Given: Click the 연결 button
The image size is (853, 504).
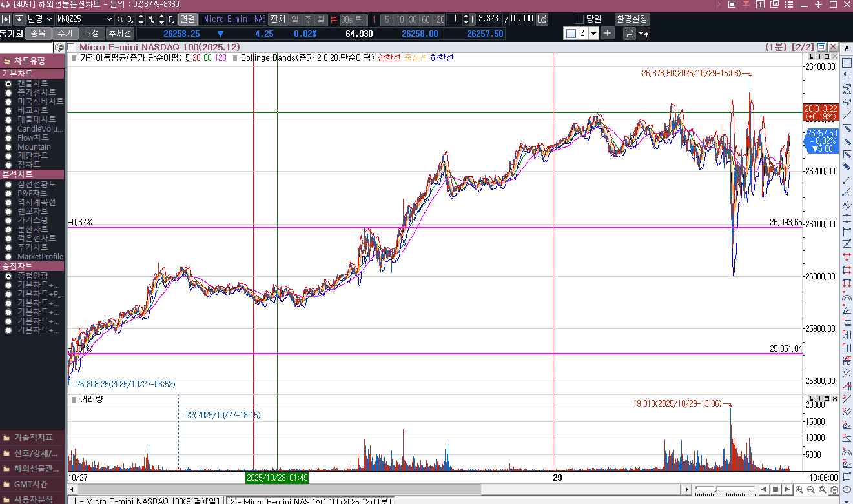Looking at the screenshot, I should coord(187,19).
